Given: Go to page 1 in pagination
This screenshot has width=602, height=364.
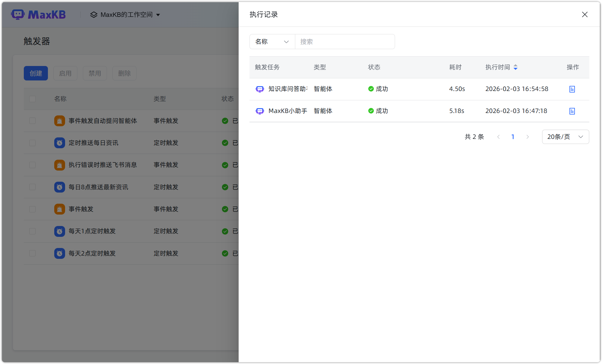Looking at the screenshot, I should [x=513, y=137].
